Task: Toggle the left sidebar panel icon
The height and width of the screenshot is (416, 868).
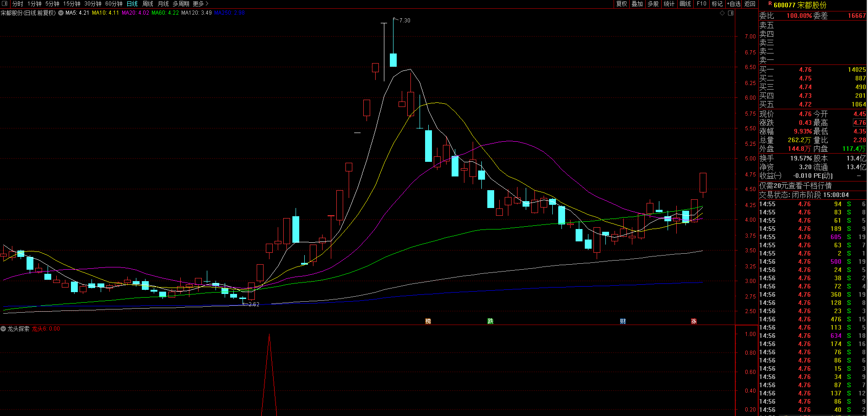Action: coord(5,4)
